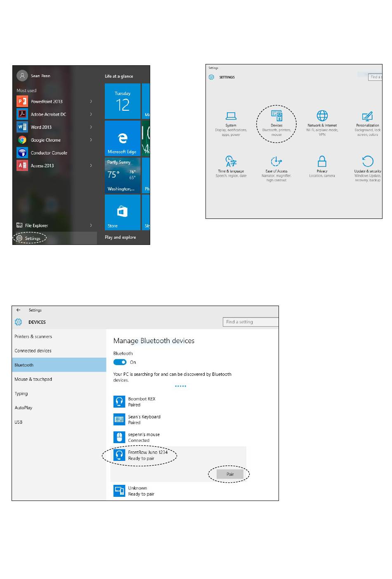This screenshot has width=392, height=579.
Task: Select the Bluetooth section in sidebar
Action: 59,365
